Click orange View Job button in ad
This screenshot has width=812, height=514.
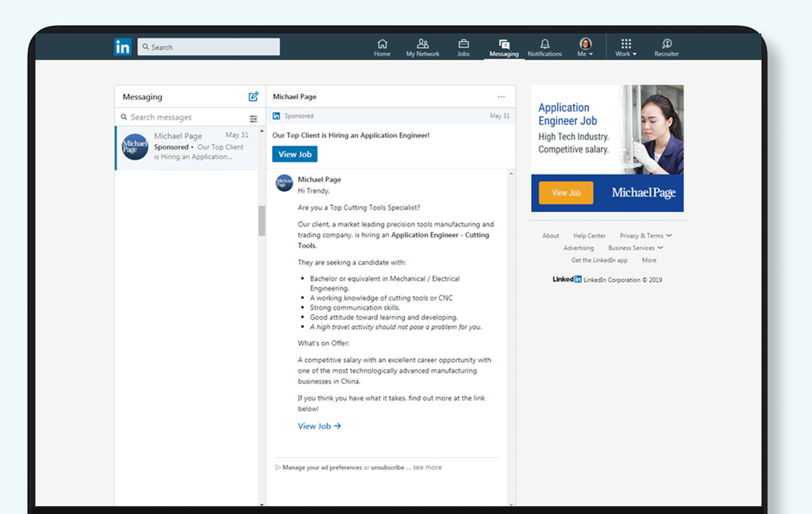(566, 193)
